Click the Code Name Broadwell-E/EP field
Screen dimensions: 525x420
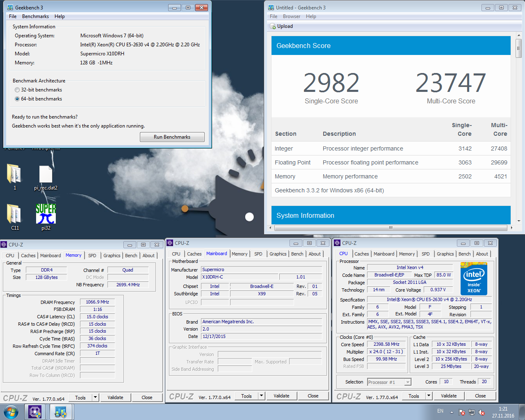[389, 275]
